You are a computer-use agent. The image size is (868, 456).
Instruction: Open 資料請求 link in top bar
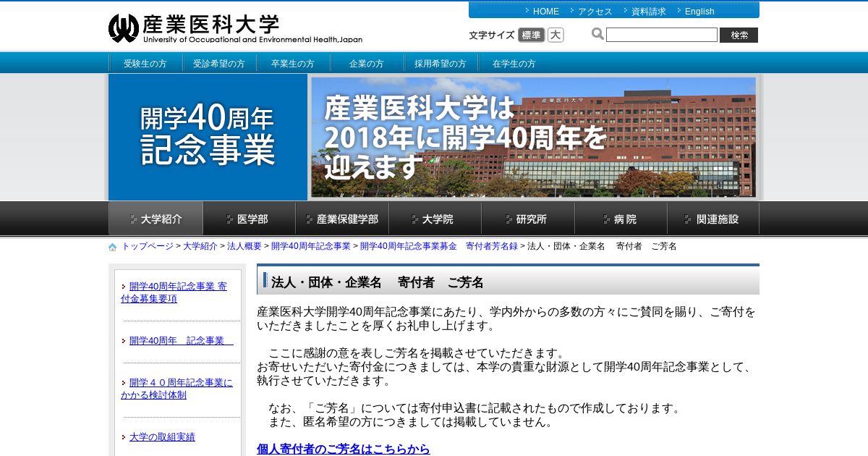point(649,12)
